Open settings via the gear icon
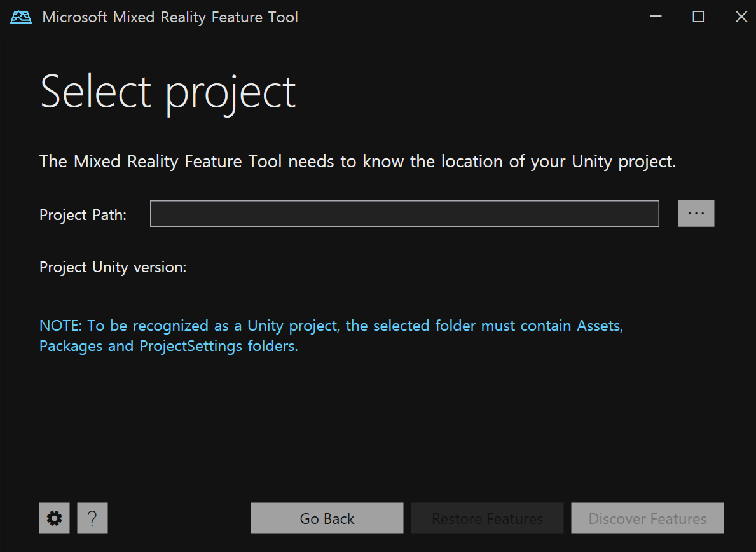756x552 pixels. tap(54, 518)
